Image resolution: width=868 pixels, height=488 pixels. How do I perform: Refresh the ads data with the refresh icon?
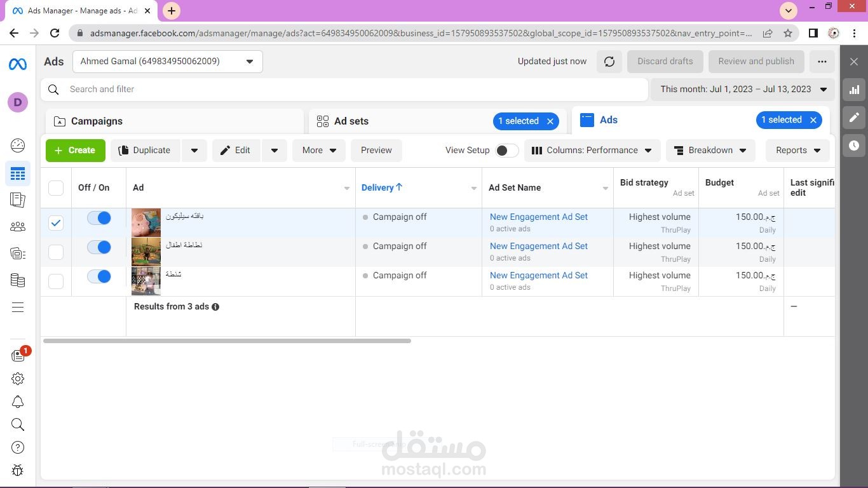609,62
